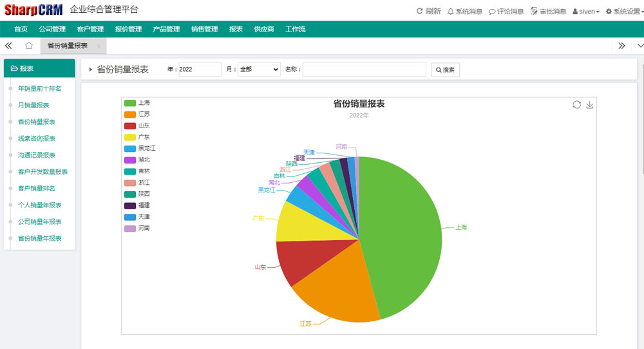The width and height of the screenshot is (644, 349).
Task: Click the refresh icon in top header
Action: point(420,11)
